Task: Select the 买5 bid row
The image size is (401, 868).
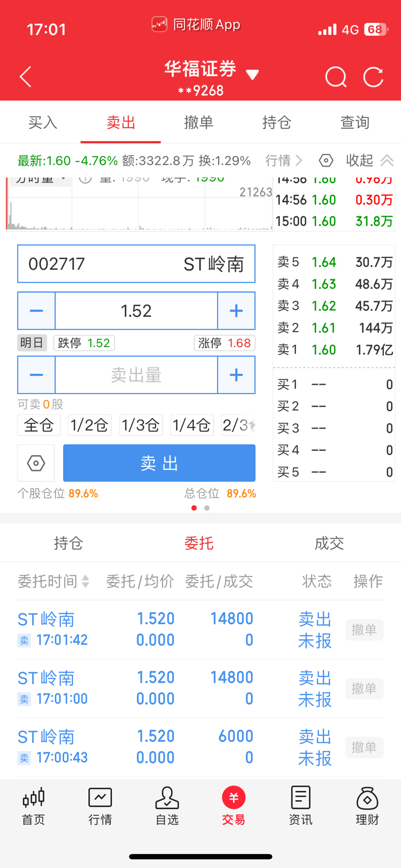Action: point(334,472)
